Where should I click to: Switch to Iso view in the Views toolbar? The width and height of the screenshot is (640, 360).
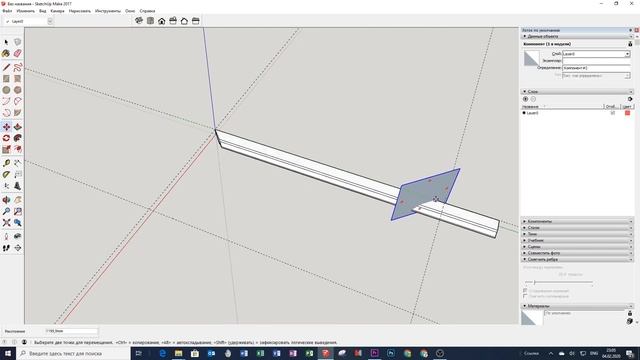click(x=139, y=21)
